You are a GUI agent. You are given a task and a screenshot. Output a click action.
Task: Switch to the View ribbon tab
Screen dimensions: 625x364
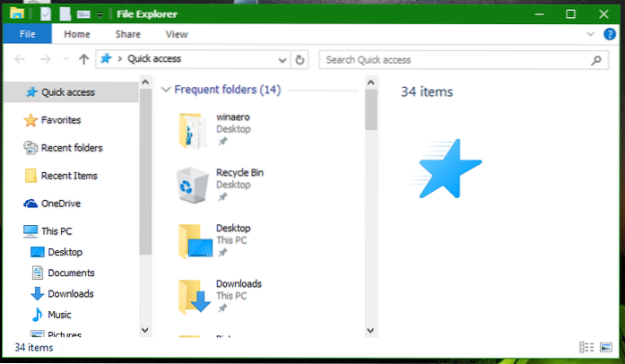click(x=177, y=34)
